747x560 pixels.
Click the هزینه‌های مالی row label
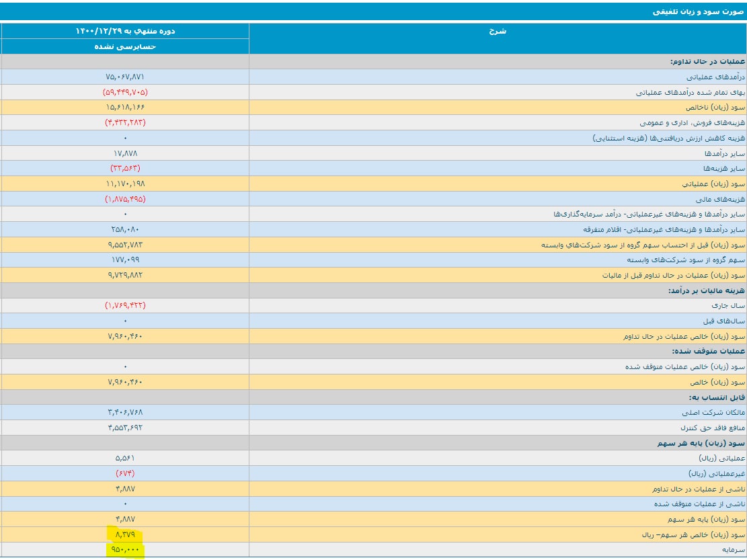pos(720,199)
